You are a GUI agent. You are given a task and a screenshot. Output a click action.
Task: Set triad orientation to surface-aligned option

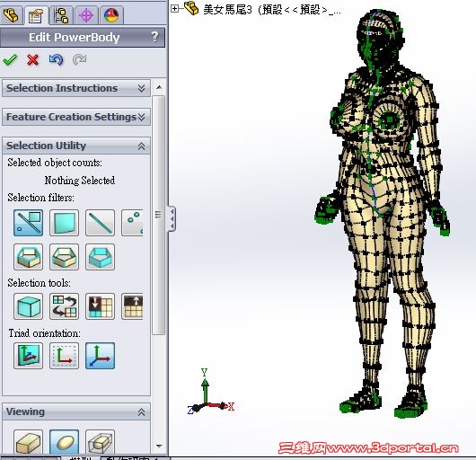coord(28,356)
